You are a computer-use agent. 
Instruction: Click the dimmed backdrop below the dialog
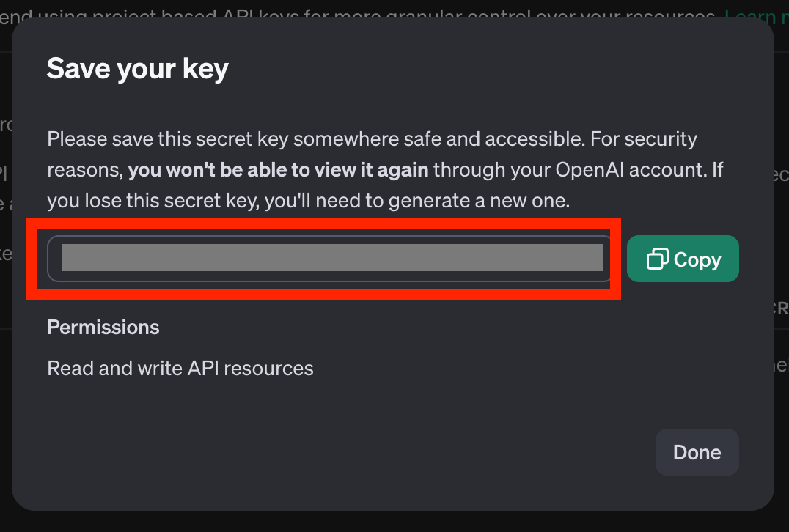[x=394, y=522]
